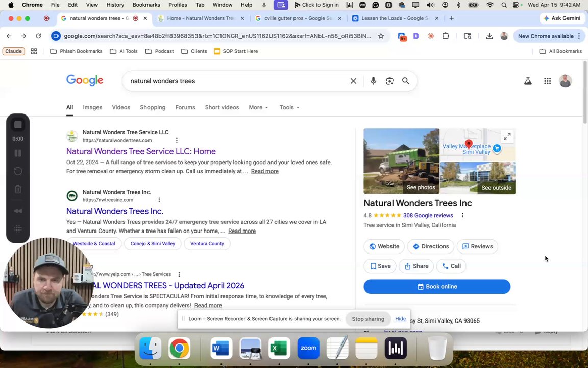Open Search Labs flask icon

(x=528, y=81)
